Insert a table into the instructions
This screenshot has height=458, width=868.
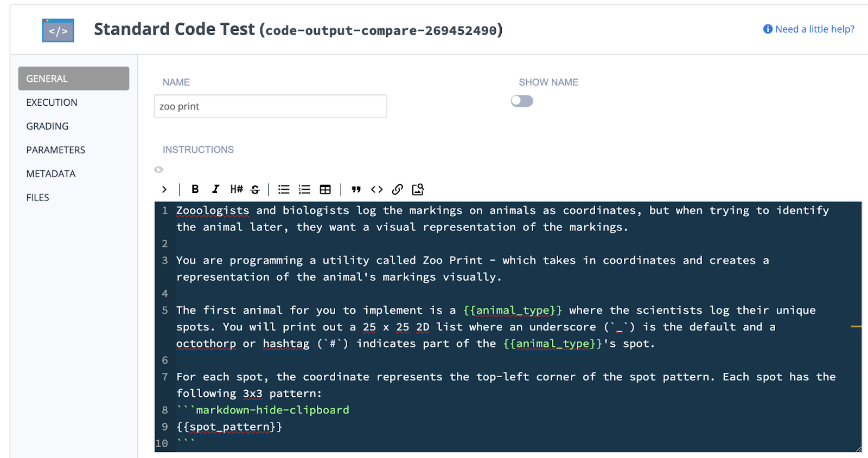point(325,189)
